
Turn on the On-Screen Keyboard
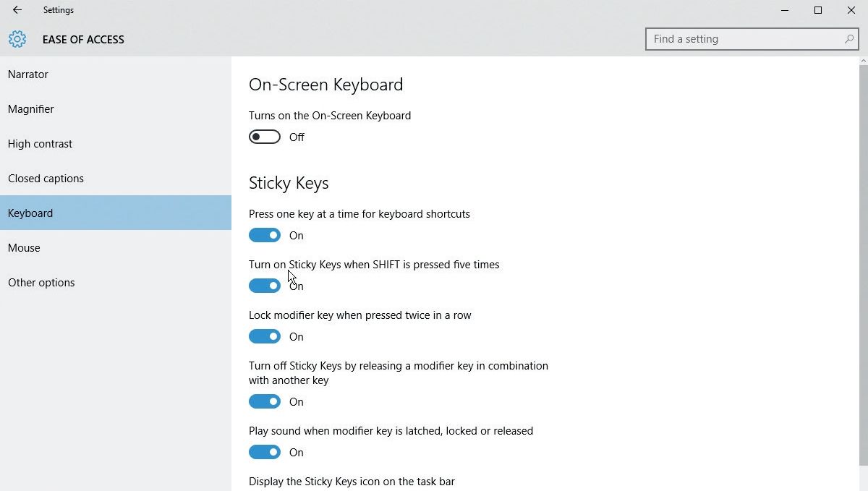[264, 137]
